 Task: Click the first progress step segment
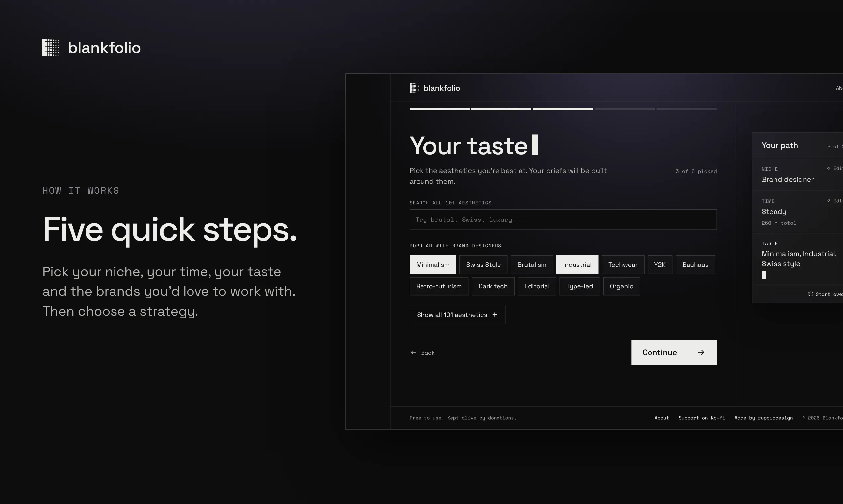click(439, 109)
